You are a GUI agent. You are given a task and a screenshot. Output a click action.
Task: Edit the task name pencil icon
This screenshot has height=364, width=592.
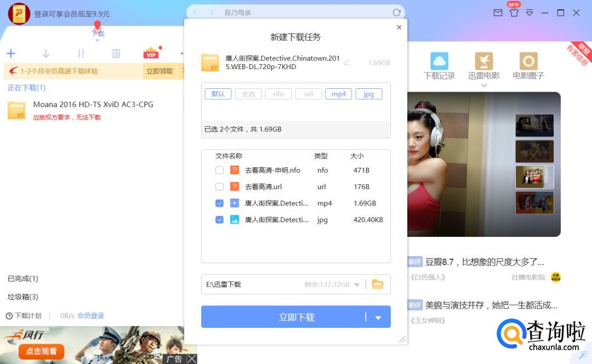[x=347, y=62]
